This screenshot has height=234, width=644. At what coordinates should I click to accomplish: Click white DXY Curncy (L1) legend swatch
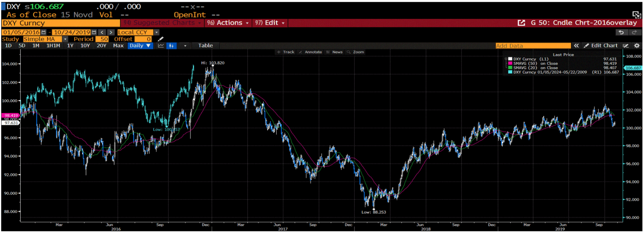pos(511,59)
